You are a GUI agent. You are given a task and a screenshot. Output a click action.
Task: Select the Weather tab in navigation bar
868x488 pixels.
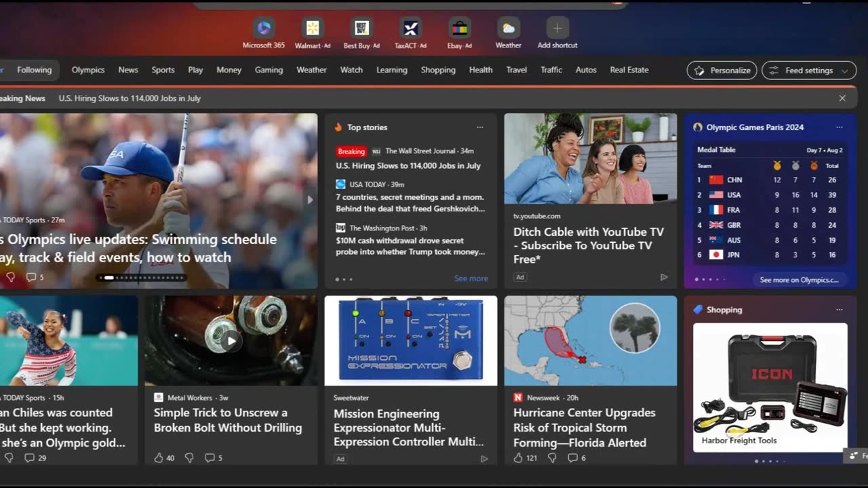point(311,70)
